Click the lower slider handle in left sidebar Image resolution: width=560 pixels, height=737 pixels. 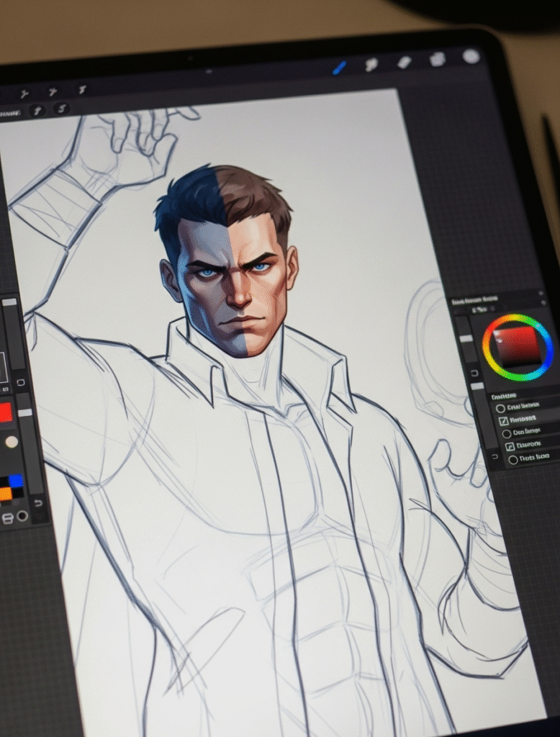pos(25,412)
